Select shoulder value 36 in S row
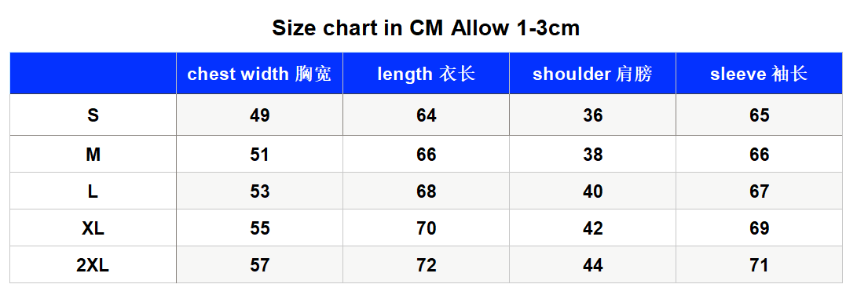868x306 pixels. tap(592, 115)
